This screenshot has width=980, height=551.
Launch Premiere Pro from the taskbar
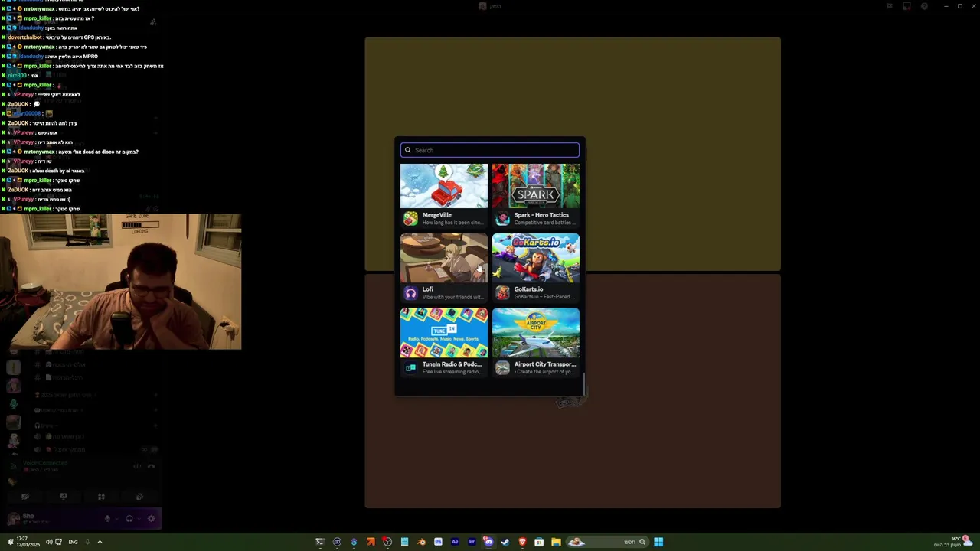(472, 542)
